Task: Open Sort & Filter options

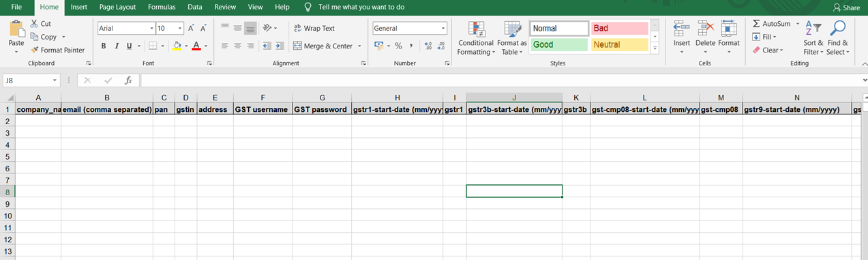Action: coord(813,38)
